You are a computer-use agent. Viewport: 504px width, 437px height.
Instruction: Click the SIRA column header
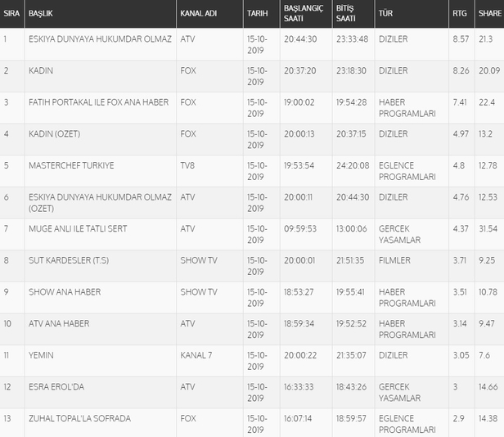[x=11, y=14]
